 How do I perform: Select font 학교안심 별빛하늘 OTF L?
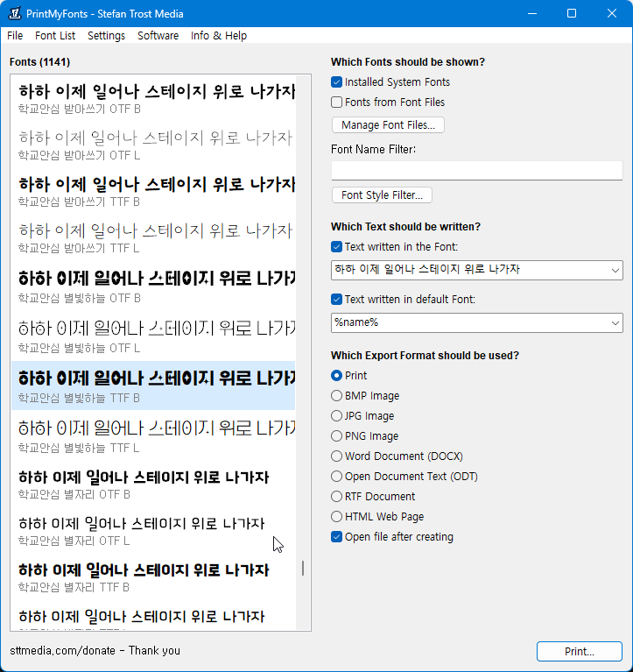coord(153,336)
